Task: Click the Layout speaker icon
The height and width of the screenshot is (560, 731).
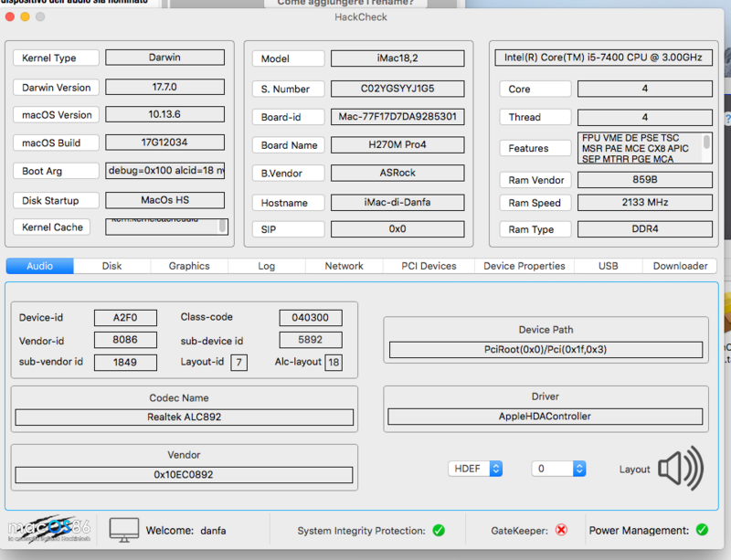Action: click(x=681, y=468)
